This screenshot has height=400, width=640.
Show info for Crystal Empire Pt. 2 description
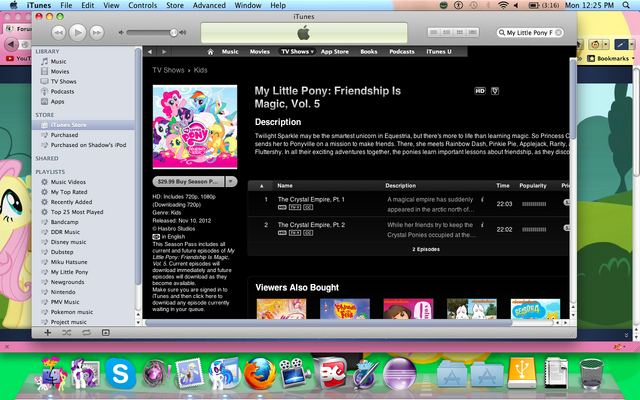482,225
